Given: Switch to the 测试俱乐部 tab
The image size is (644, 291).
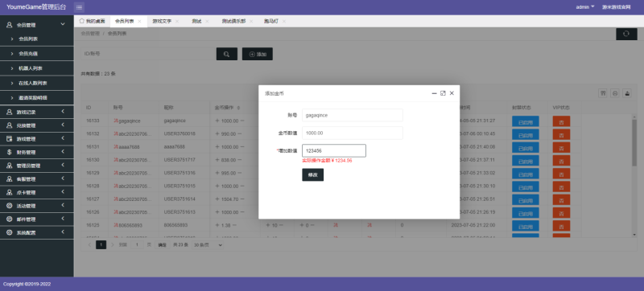Looking at the screenshot, I should tap(233, 22).
